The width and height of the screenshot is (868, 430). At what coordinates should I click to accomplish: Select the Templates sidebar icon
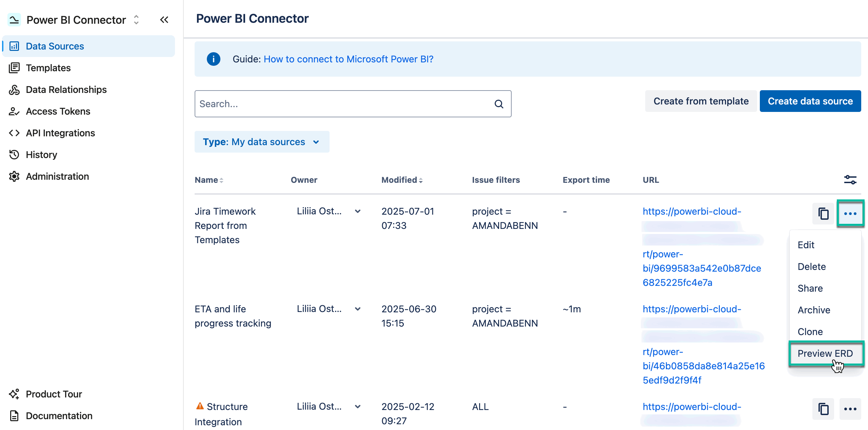tap(14, 68)
